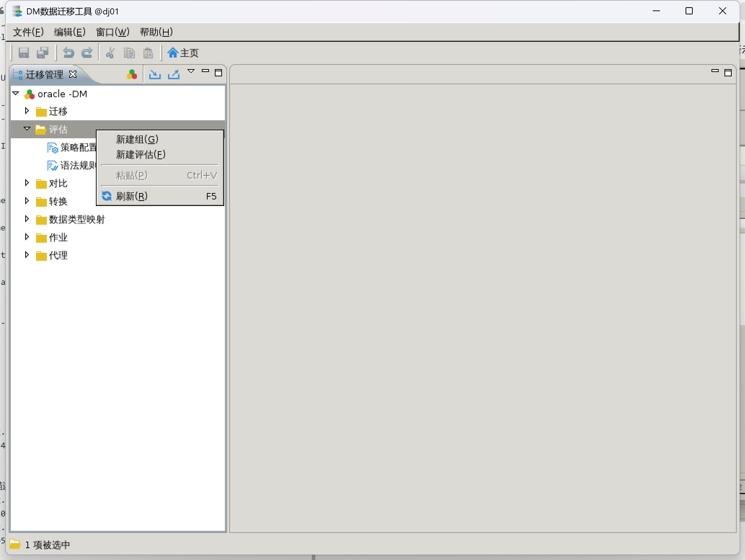Viewport: 745px width, 560px height.
Task: Click the import arrow icon in panel header
Action: 155,75
